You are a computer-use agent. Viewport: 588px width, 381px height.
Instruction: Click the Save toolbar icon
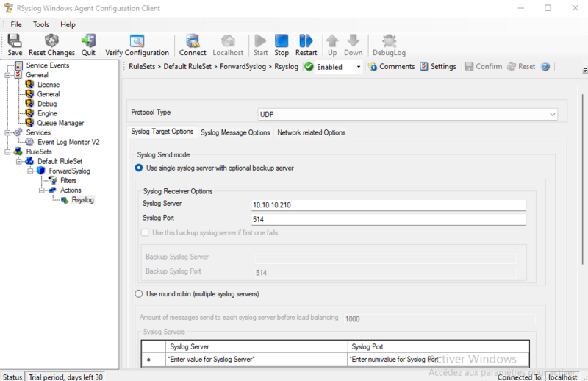pyautogui.click(x=15, y=45)
